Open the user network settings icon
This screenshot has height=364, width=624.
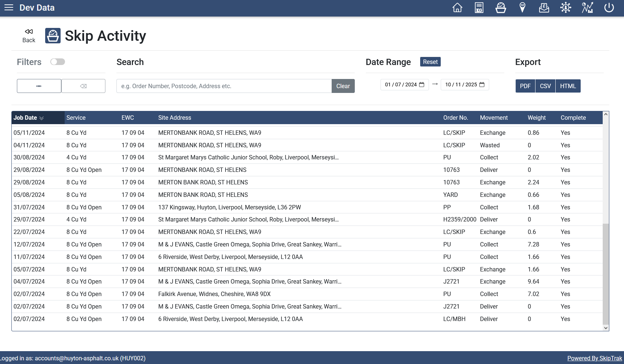pos(566,8)
